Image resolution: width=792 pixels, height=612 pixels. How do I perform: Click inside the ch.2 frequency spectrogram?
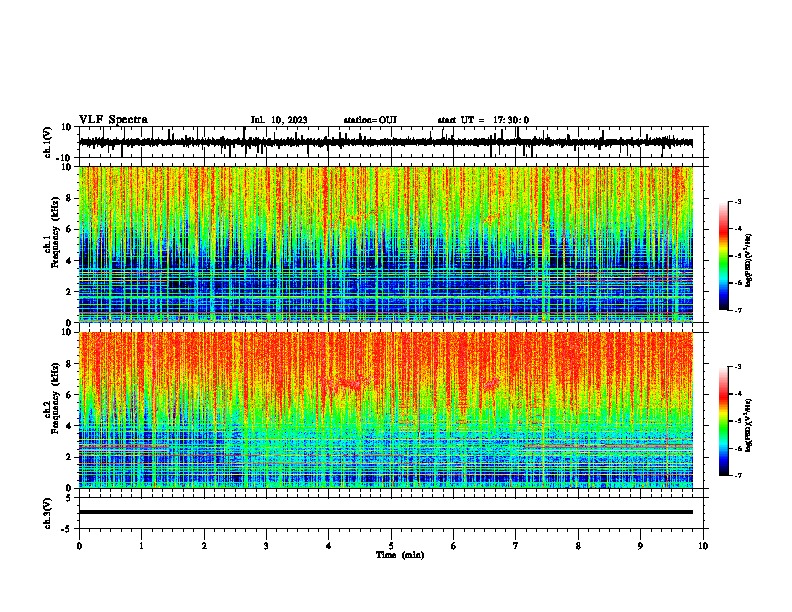pyautogui.click(x=386, y=410)
